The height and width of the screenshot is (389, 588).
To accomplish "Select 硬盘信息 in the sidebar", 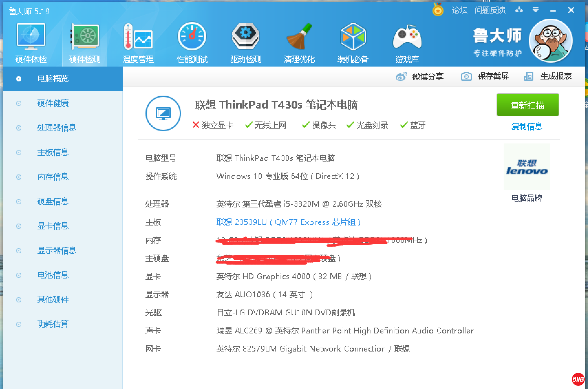I will coord(53,202).
